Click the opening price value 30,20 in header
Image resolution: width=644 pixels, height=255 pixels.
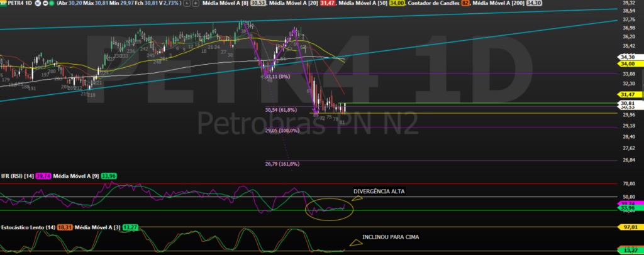pyautogui.click(x=75, y=3)
